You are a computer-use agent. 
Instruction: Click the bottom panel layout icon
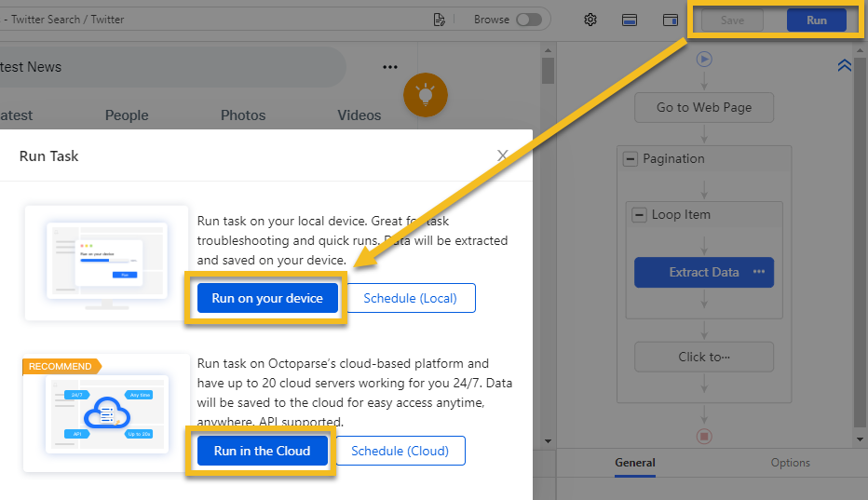coord(630,20)
